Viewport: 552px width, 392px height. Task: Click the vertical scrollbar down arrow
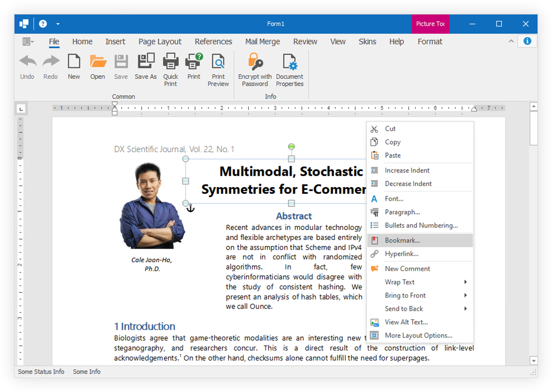click(533, 361)
